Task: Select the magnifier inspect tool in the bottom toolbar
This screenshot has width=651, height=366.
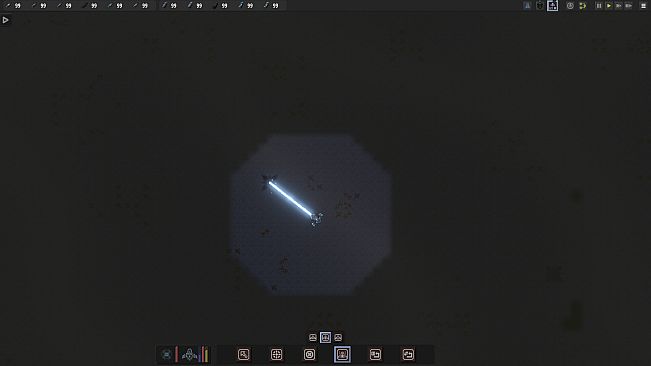Action: click(x=244, y=354)
